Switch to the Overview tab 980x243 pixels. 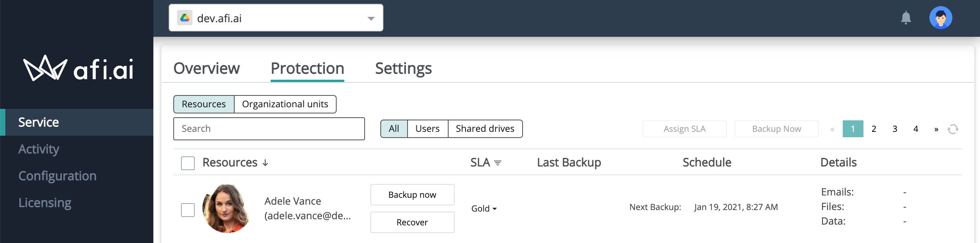(x=207, y=68)
